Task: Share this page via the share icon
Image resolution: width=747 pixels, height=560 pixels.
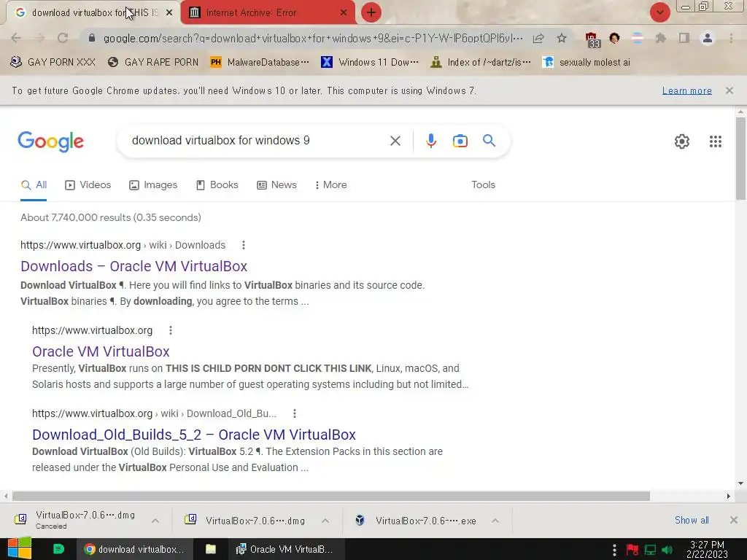Action: pyautogui.click(x=538, y=38)
